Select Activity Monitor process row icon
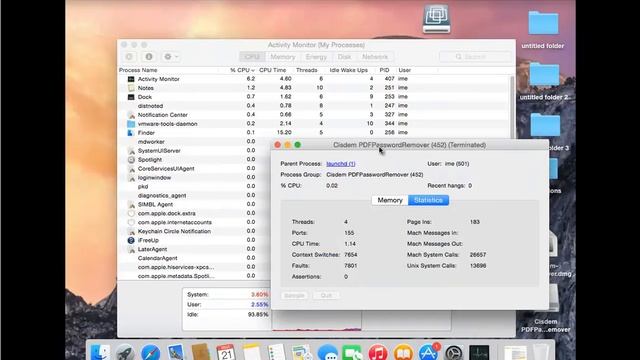The height and width of the screenshot is (360, 640). pyautogui.click(x=131, y=79)
